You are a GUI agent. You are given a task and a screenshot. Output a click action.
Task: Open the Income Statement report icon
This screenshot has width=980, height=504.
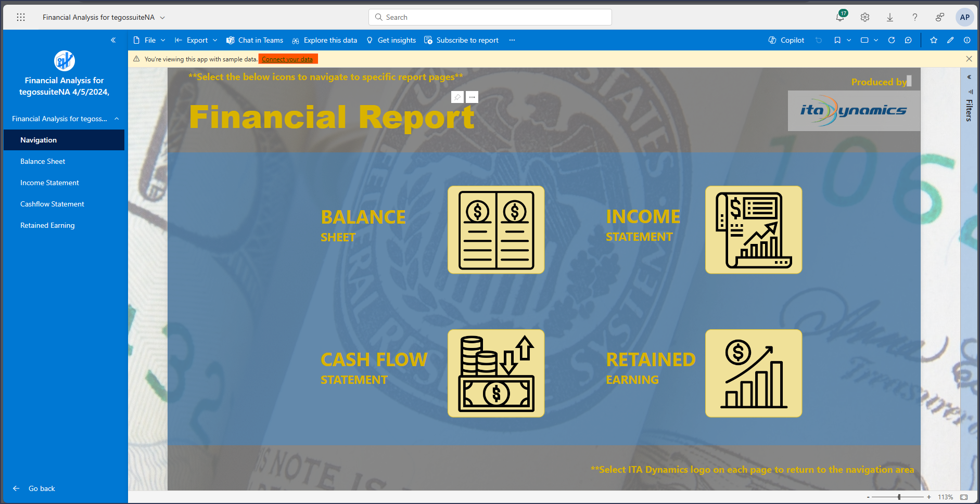coord(753,230)
